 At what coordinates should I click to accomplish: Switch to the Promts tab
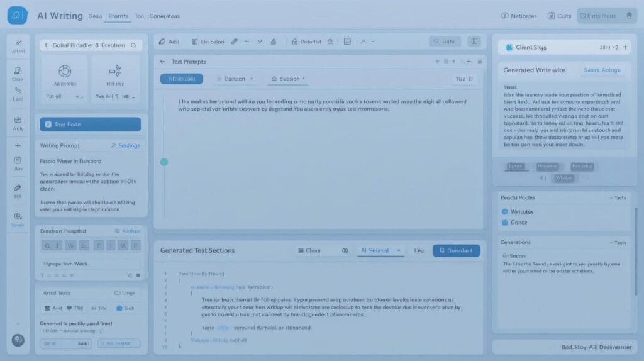tap(118, 16)
